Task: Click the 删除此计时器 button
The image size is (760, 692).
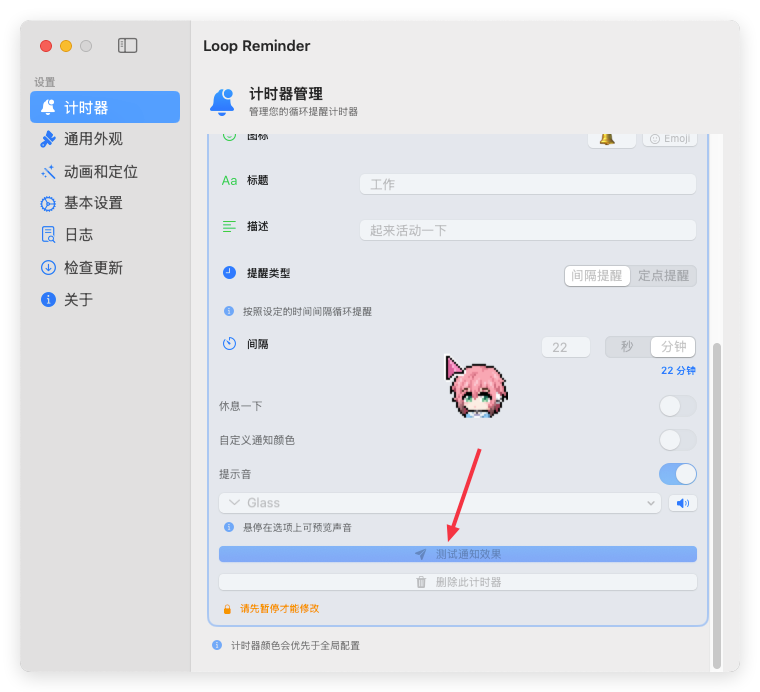Action: pyautogui.click(x=458, y=582)
